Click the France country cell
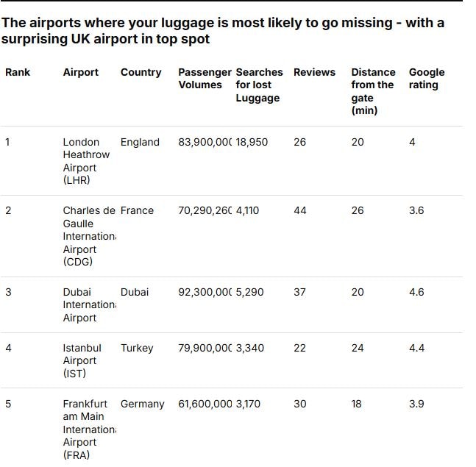This screenshot has width=476, height=467. point(137,210)
